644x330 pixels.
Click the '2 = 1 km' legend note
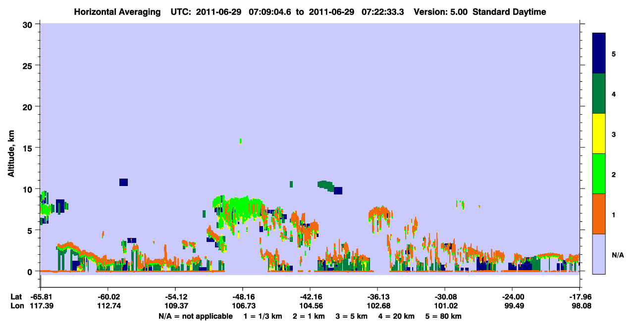[x=310, y=316]
